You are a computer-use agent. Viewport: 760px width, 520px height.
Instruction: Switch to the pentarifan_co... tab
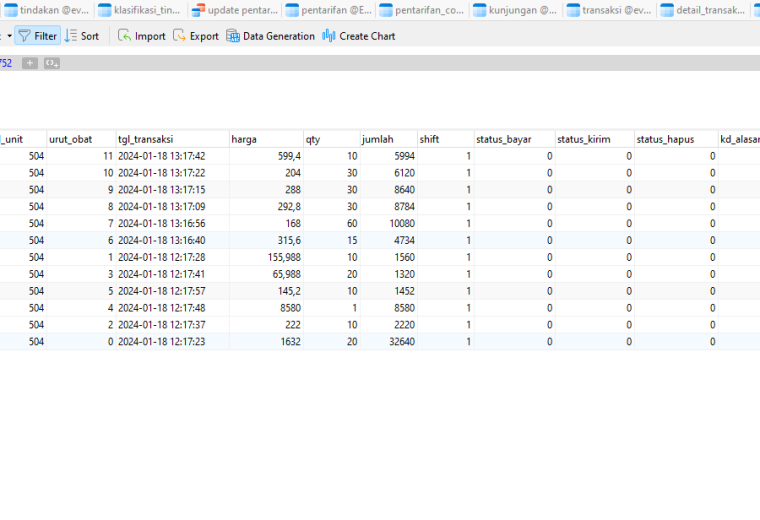pyautogui.click(x=422, y=10)
